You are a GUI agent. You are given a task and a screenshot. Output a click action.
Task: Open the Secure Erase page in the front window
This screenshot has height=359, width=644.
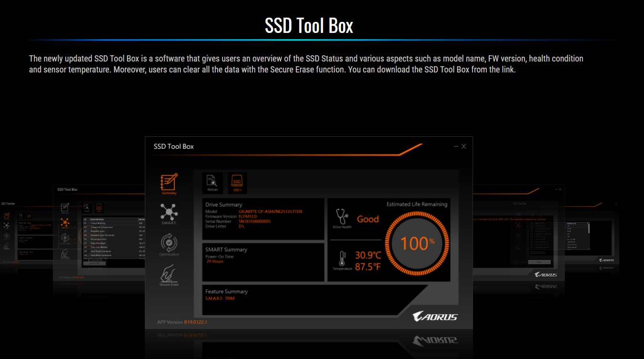pos(169,276)
